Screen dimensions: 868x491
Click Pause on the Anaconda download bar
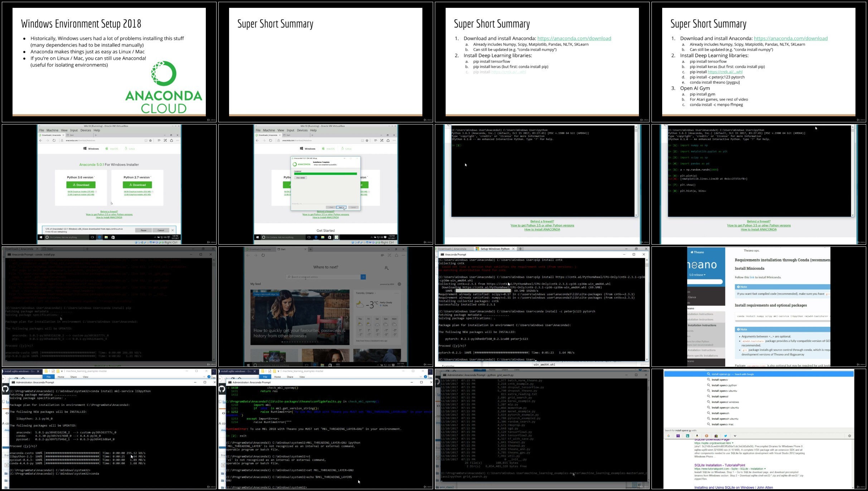(144, 230)
